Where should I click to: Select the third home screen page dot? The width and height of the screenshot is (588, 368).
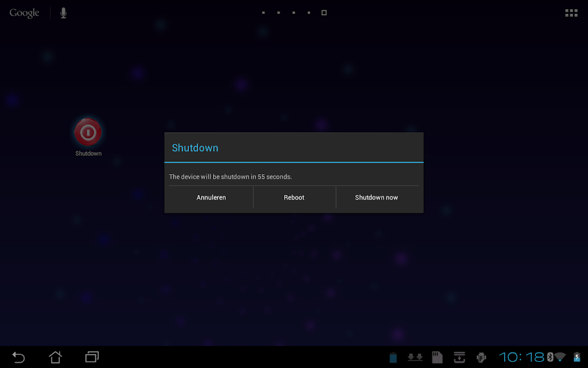(x=293, y=13)
